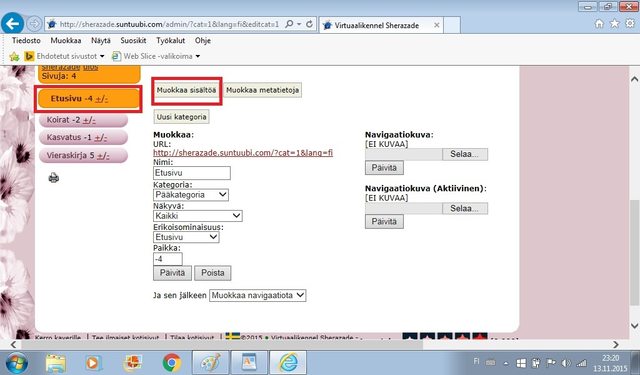Launch Chrome from the taskbar
This screenshot has width=640, height=375.
[x=172, y=362]
